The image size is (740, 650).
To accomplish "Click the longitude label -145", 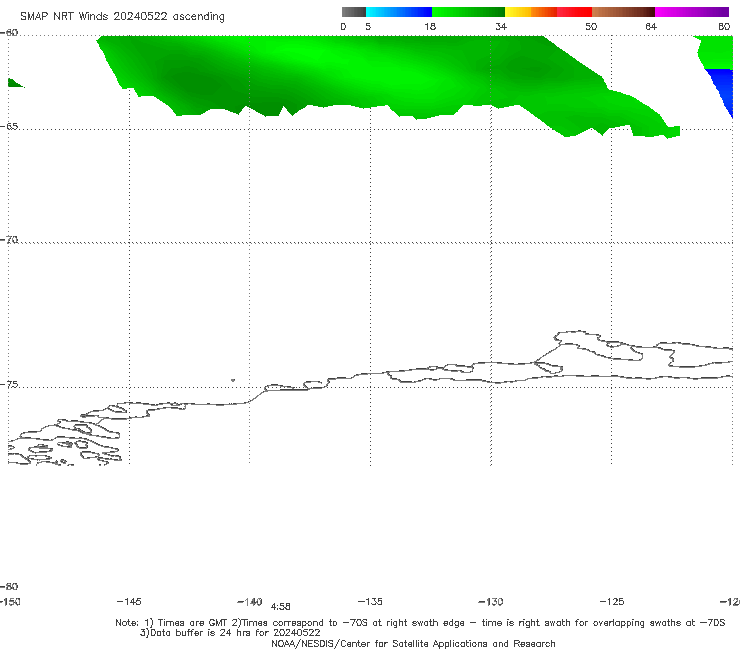I will [x=129, y=601].
